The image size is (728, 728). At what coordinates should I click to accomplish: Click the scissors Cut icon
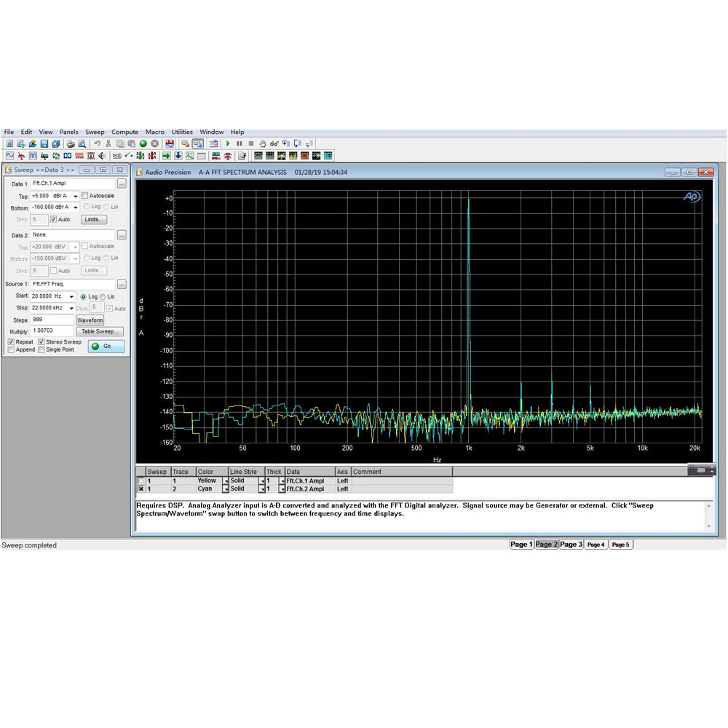[x=108, y=143]
